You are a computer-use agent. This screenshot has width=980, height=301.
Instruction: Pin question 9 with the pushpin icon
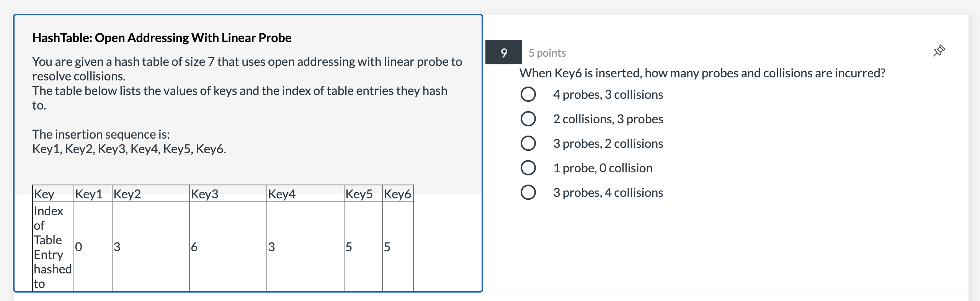939,51
